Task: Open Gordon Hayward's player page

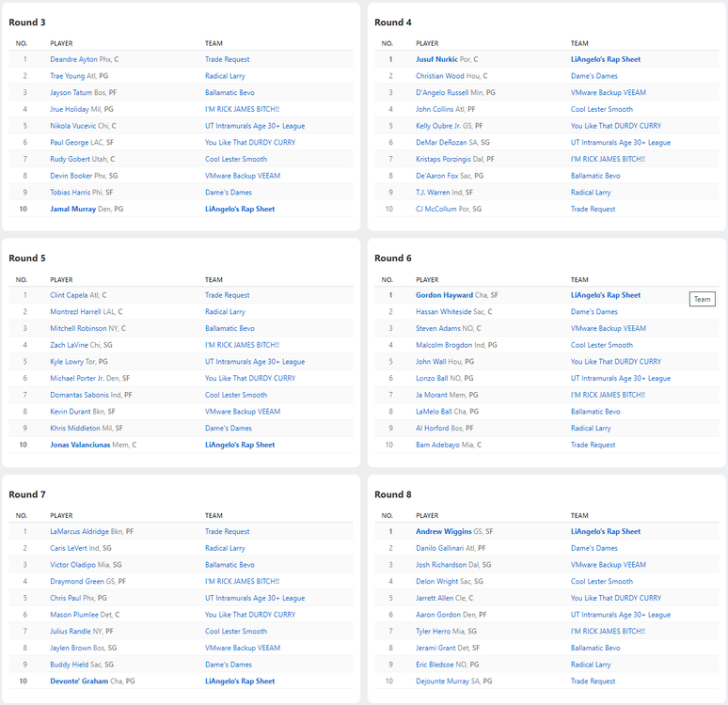Action: point(442,295)
